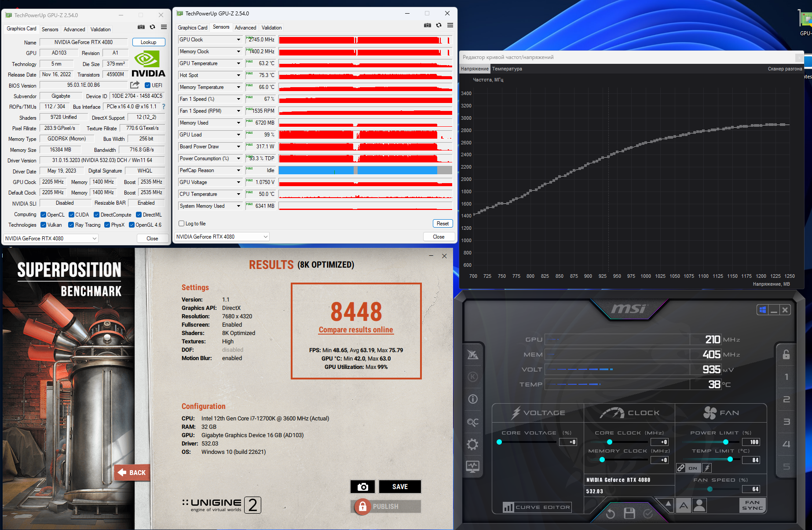Click the Memory Clock slider handle

click(x=602, y=460)
